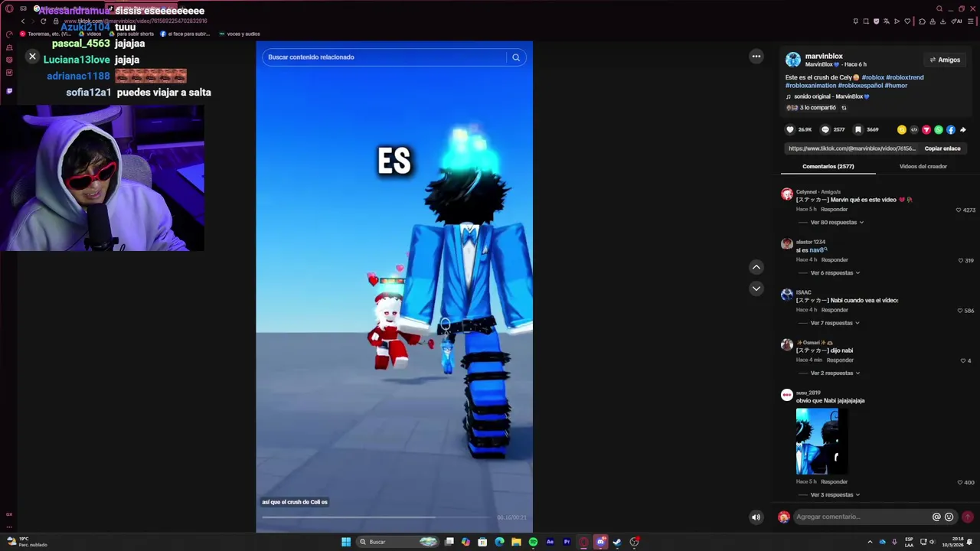The width and height of the screenshot is (980, 551).
Task: Click the taskbar Buscar search box
Action: pos(397,542)
